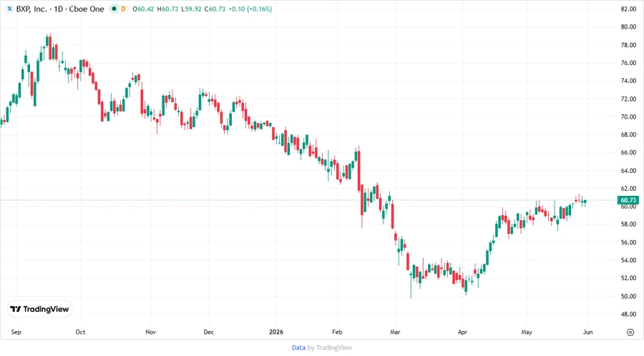Click the 64.00 price axis label

tap(628, 171)
